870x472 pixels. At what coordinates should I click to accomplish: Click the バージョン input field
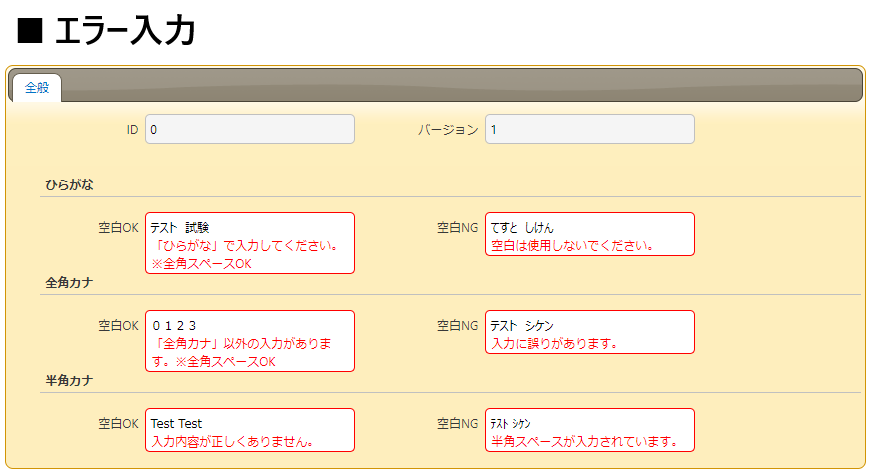point(590,129)
